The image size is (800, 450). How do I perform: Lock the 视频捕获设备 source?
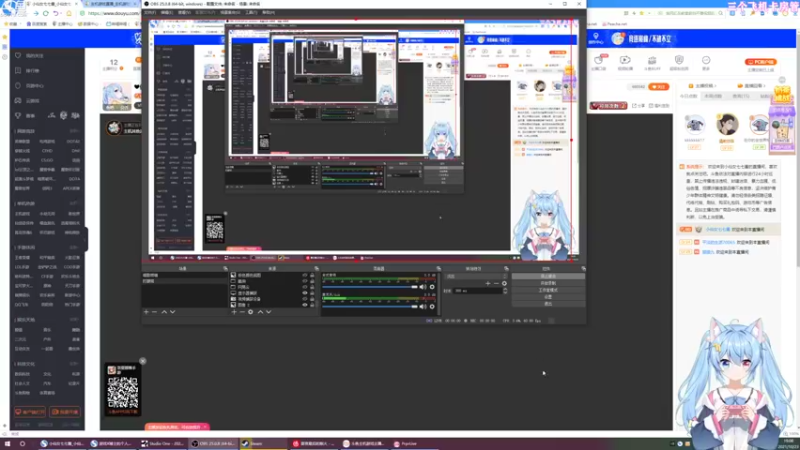312,299
